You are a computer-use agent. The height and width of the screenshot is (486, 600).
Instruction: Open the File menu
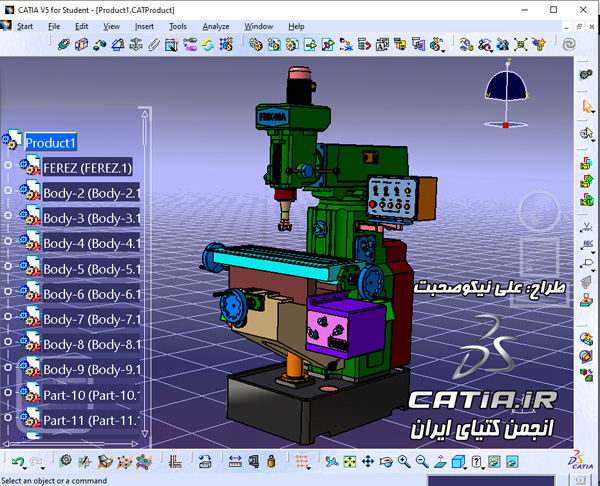click(54, 26)
